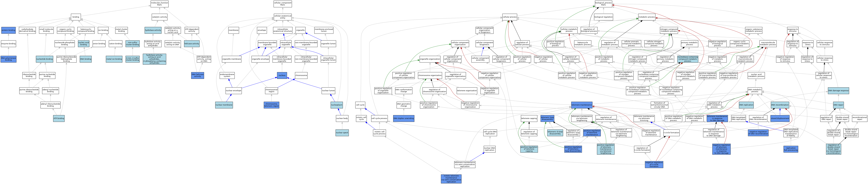868x184 pixels.
Task: Select 'nucleobase-containing compound metabolic process' light blue node
Action: pos(688,59)
